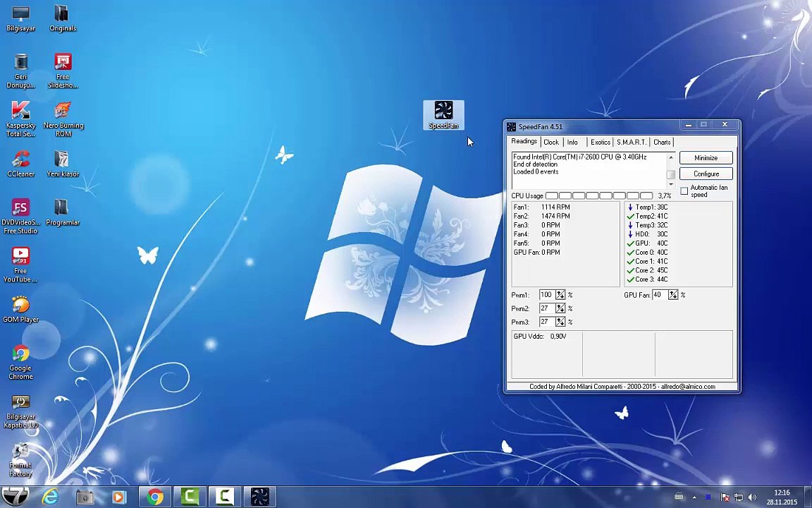This screenshot has width=812, height=508.
Task: Click the 'Core 2: 45C' reading
Action: tap(651, 270)
